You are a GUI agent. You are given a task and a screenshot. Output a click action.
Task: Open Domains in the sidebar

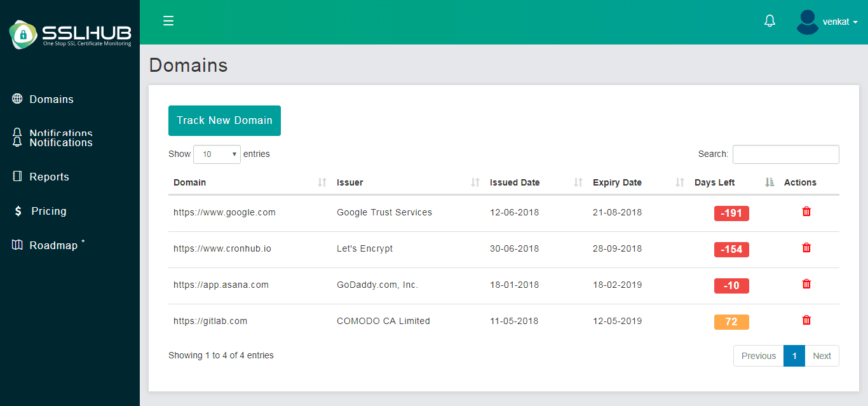(x=51, y=99)
